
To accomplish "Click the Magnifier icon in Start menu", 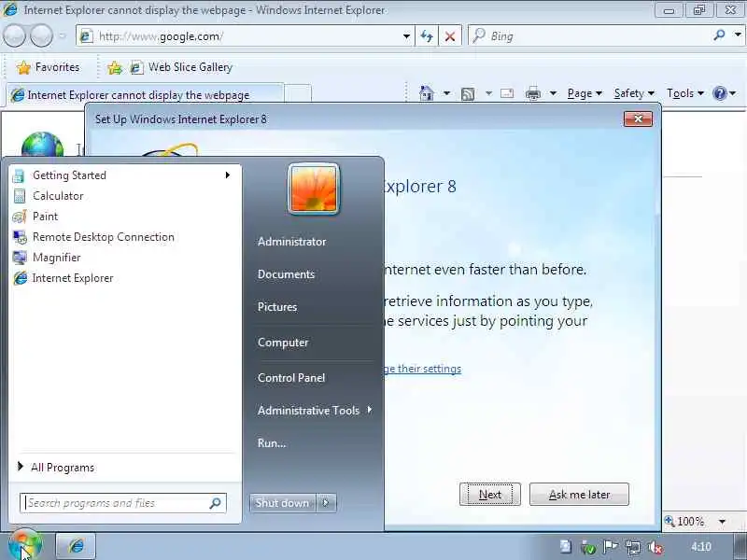I will (x=20, y=258).
